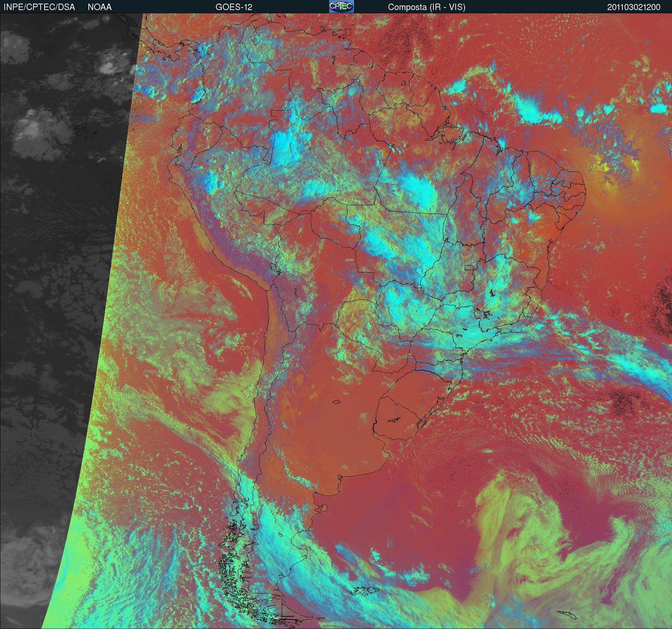Viewport: 672px width, 629px height.
Task: Click the INPE/CPTEC/DSA header label
Action: tap(39, 7)
